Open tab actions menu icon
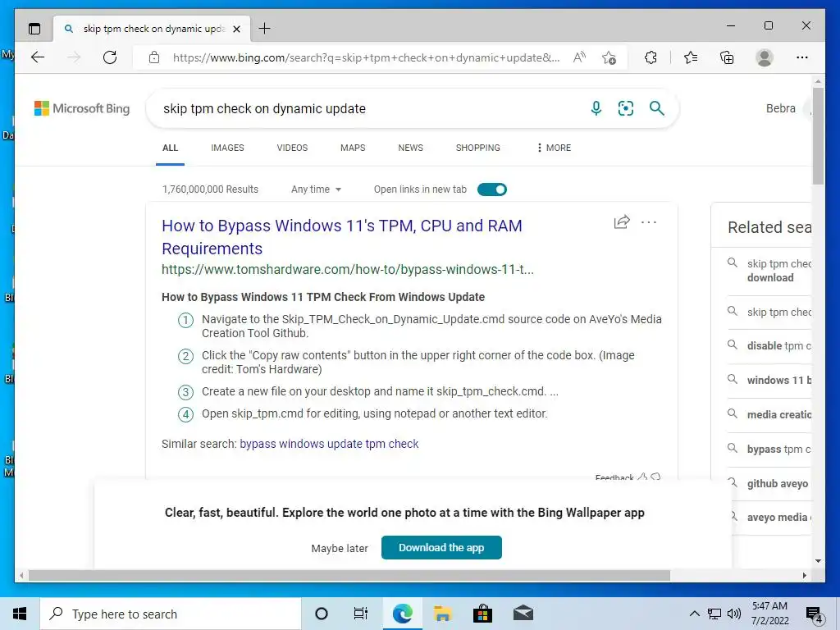The height and width of the screenshot is (630, 840). (x=34, y=29)
